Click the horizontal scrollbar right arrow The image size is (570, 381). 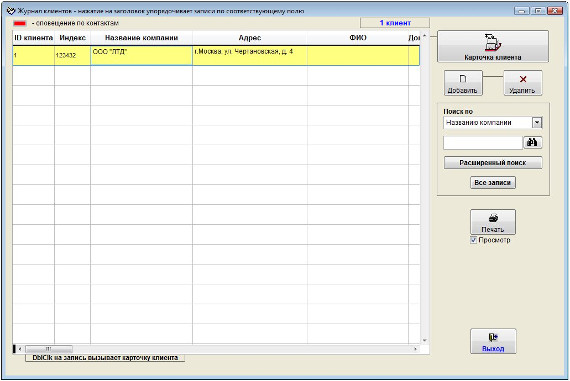click(415, 349)
